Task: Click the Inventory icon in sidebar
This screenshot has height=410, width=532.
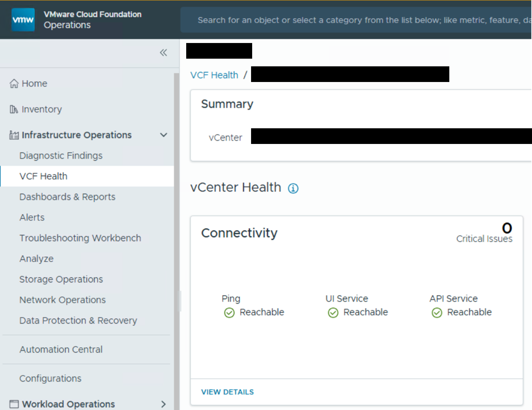Action: point(14,109)
